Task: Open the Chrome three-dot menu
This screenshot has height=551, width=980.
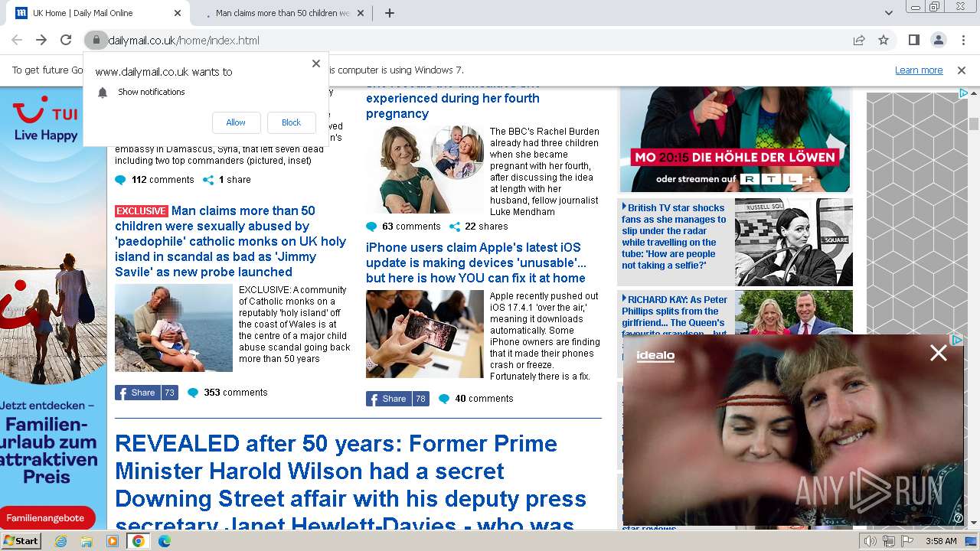Action: coord(962,40)
